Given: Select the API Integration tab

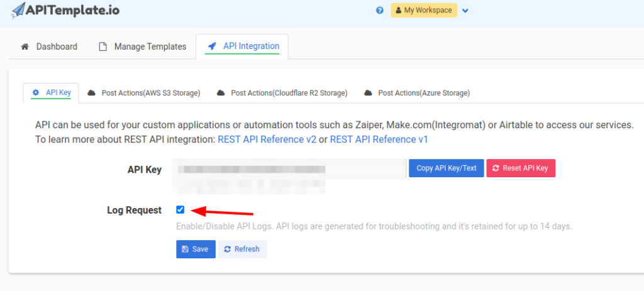Looking at the screenshot, I should [242, 47].
